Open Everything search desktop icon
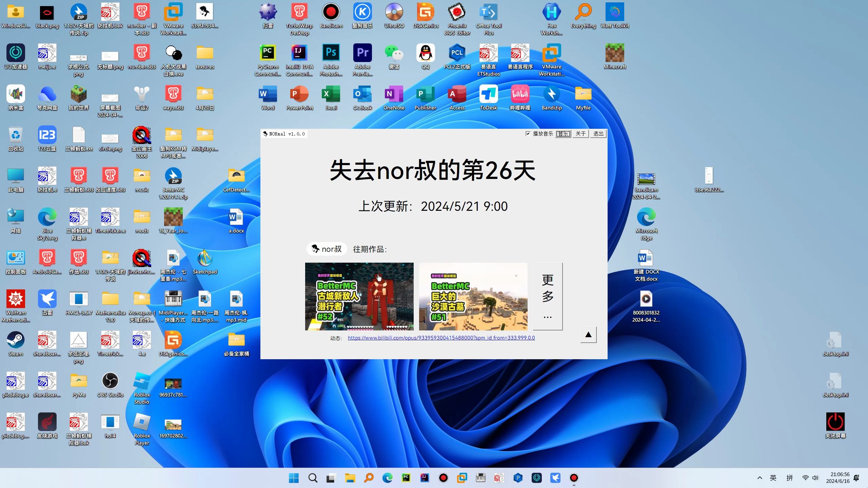This screenshot has height=488, width=868. coord(583,16)
